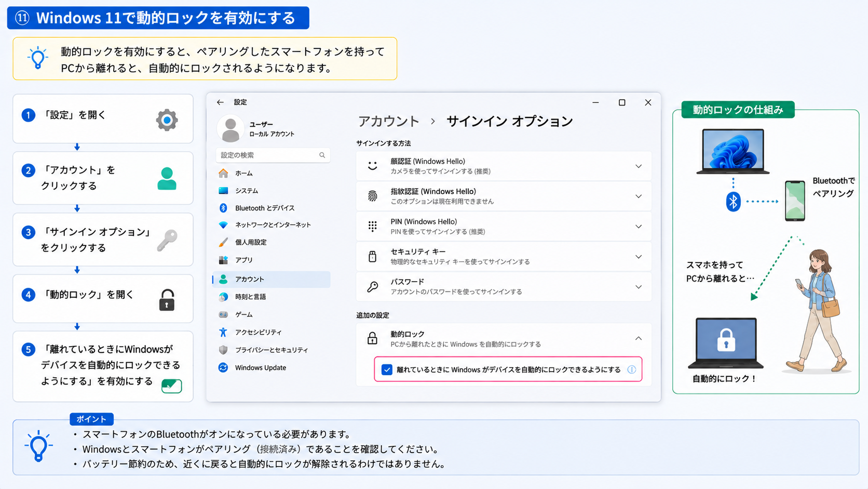The width and height of the screenshot is (868, 489).
Task: Open Windows Update label in sidebar
Action: pos(261,367)
